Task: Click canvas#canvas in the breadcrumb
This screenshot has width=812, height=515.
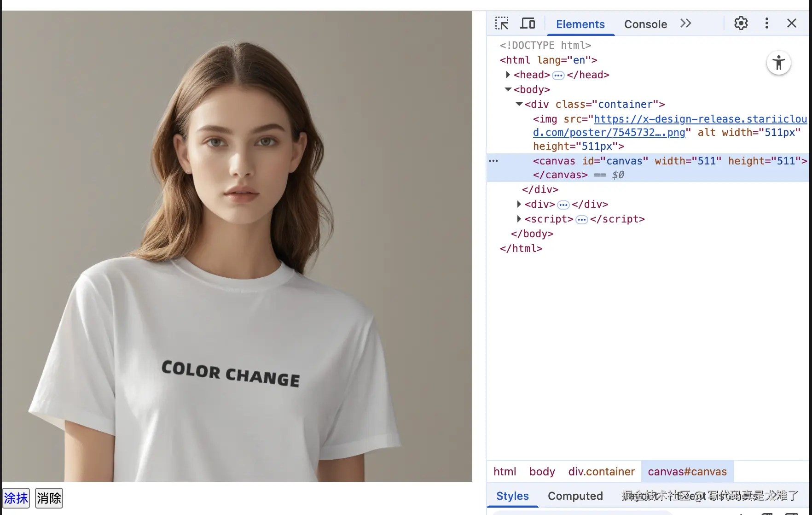Action: [x=687, y=472]
